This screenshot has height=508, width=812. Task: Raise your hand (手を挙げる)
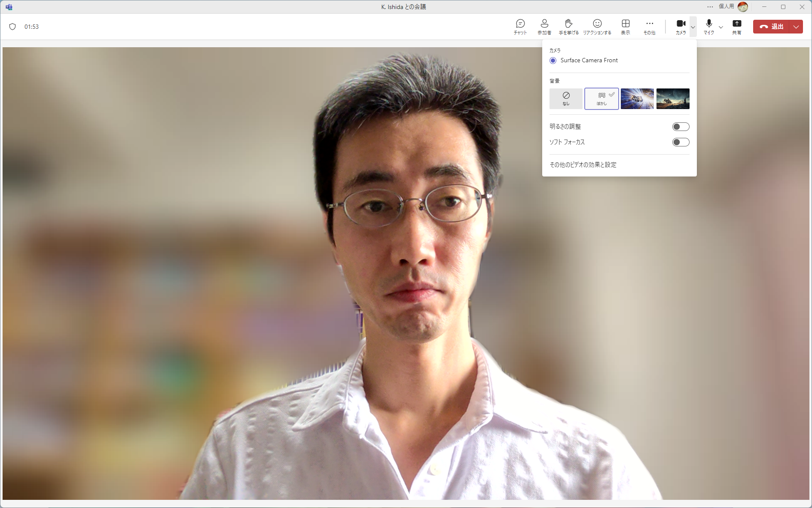pyautogui.click(x=568, y=27)
